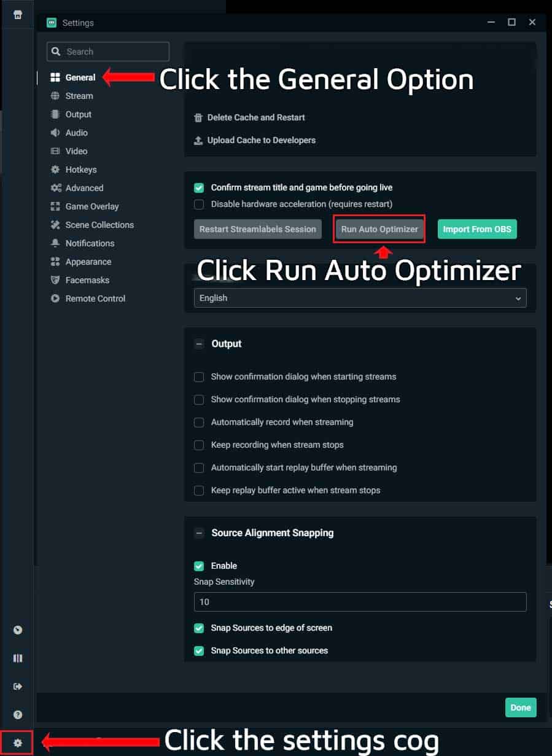Viewport: 552px width, 756px height.
Task: Click Import From OBS button
Action: pos(477,229)
